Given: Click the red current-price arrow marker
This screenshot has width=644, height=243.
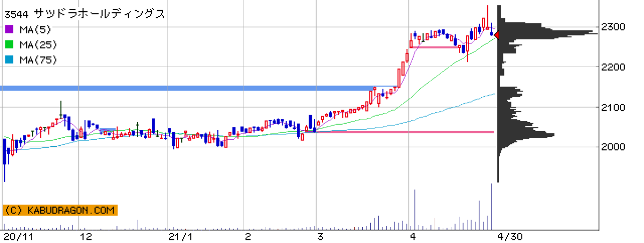Looking at the screenshot, I should click(x=496, y=35).
